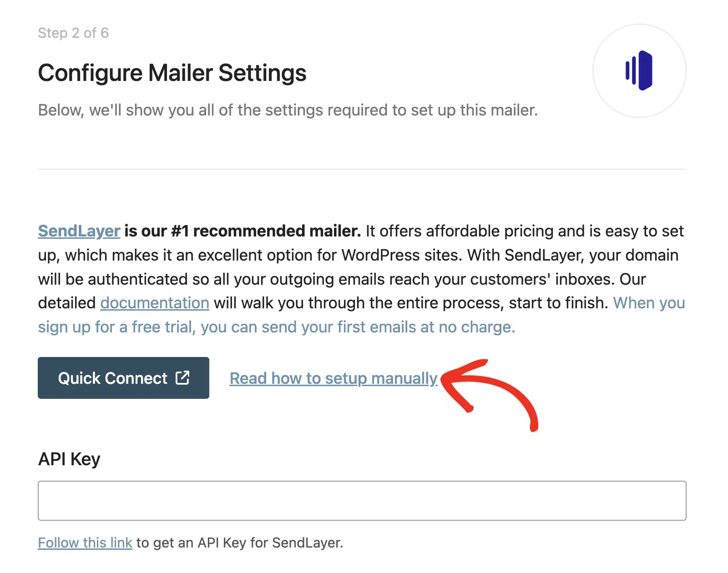Click the horizontal divider under the header
Image resolution: width=728 pixels, height=573 pixels.
click(362, 169)
